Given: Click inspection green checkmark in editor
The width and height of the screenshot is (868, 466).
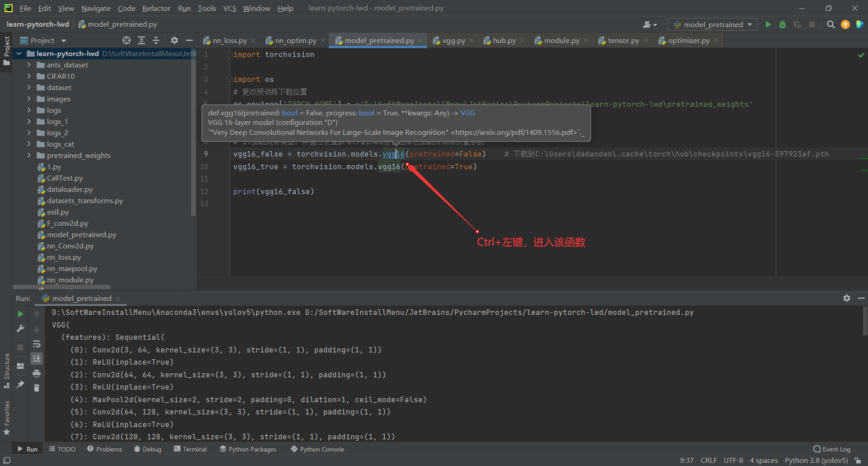Looking at the screenshot, I should point(861,55).
